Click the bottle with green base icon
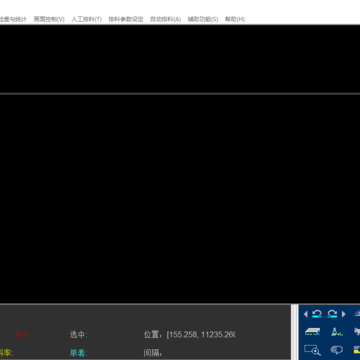The height and width of the screenshot is (360, 360). (337, 331)
